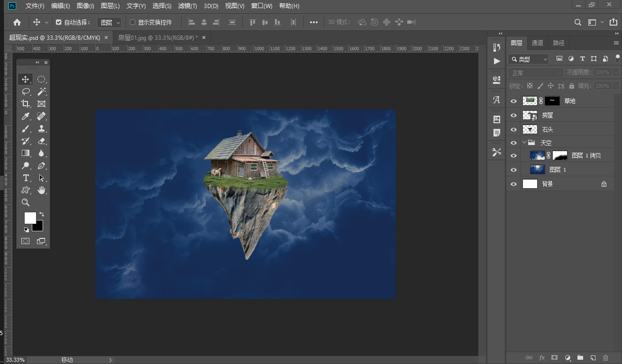Open the 滤镜(T) menu

(188, 6)
